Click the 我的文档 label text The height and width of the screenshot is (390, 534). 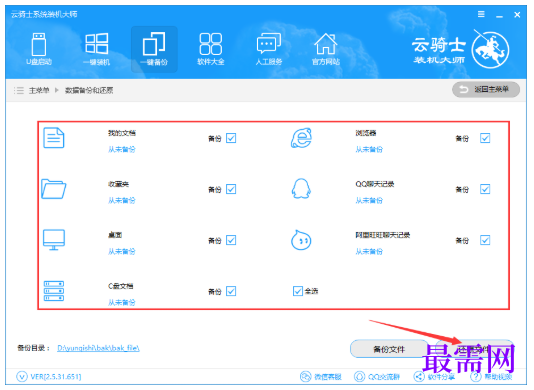122,133
